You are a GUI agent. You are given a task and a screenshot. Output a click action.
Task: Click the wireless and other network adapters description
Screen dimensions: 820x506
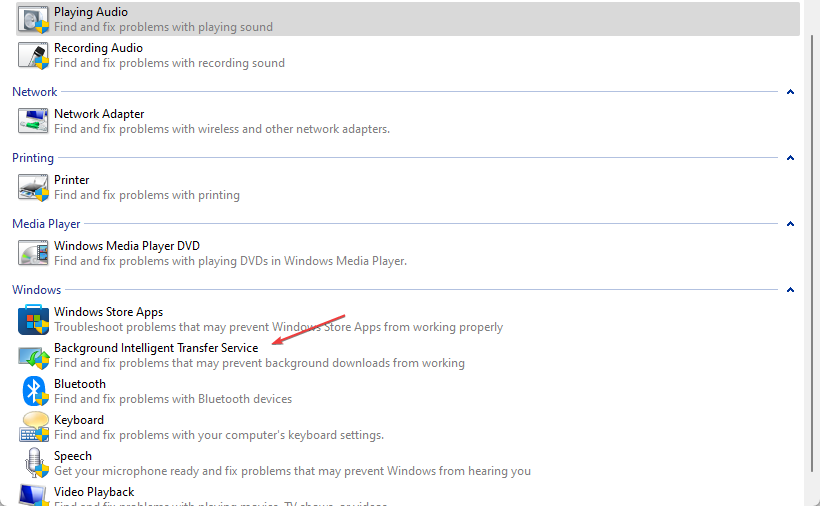coord(222,129)
